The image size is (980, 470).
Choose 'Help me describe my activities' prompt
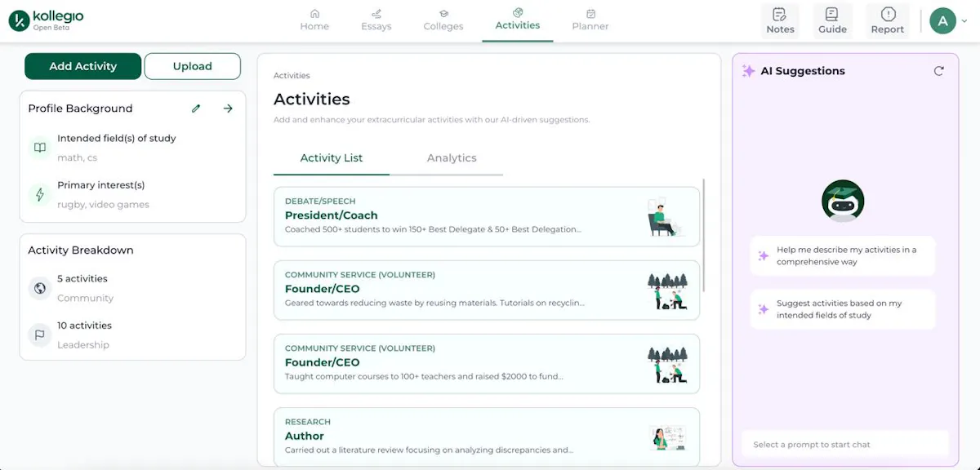coord(843,256)
